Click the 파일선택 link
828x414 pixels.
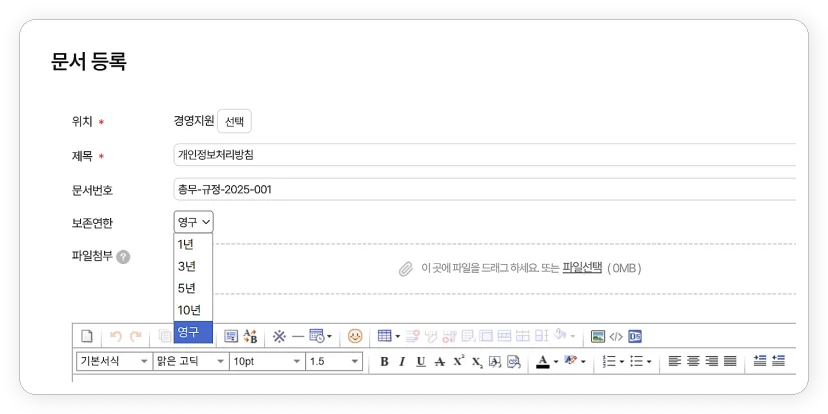582,267
